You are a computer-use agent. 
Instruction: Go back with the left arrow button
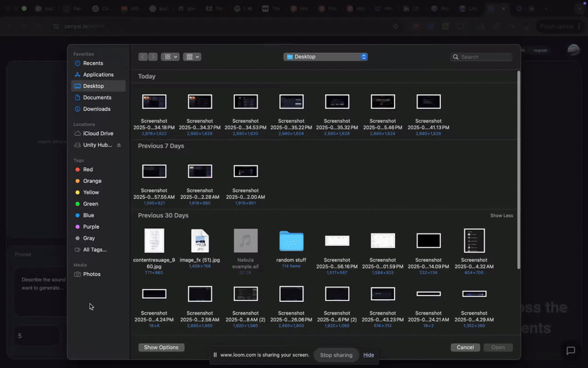pos(142,57)
